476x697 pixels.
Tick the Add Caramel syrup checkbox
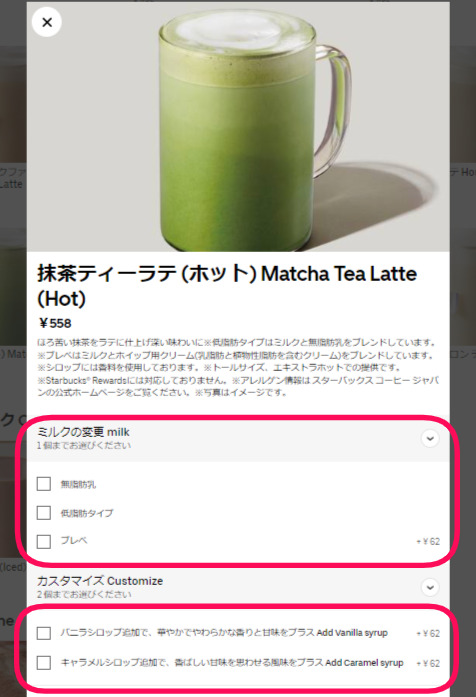[44, 663]
